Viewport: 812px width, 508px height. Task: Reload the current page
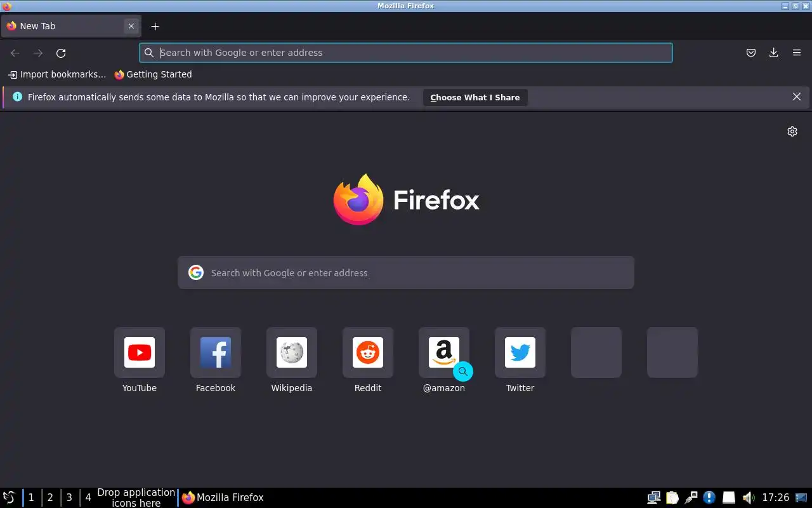[x=61, y=53]
